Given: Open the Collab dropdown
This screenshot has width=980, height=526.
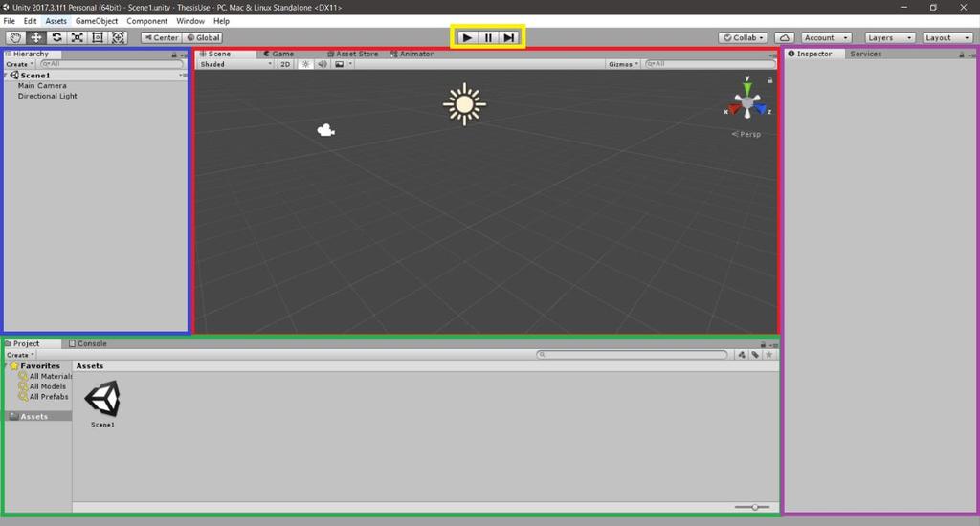Looking at the screenshot, I should click(743, 37).
